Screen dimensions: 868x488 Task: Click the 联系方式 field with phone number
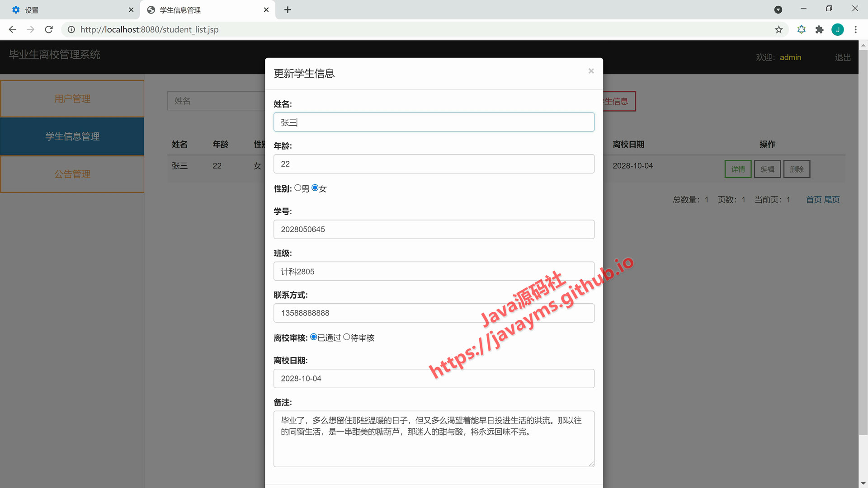pyautogui.click(x=434, y=313)
